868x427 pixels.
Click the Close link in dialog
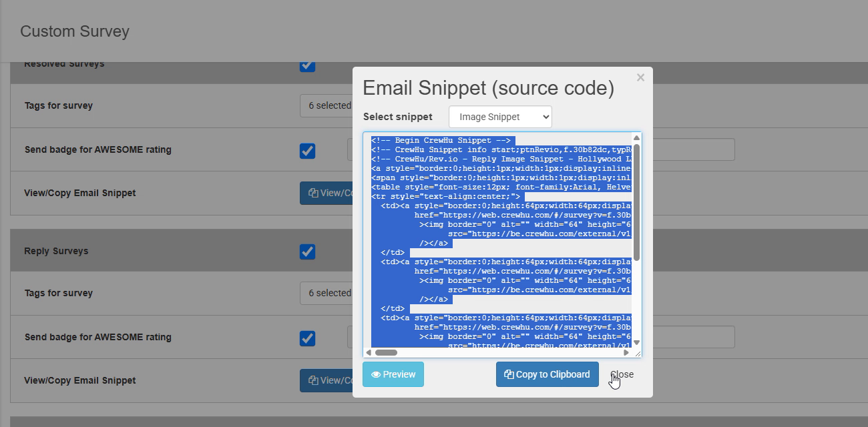pyautogui.click(x=622, y=374)
